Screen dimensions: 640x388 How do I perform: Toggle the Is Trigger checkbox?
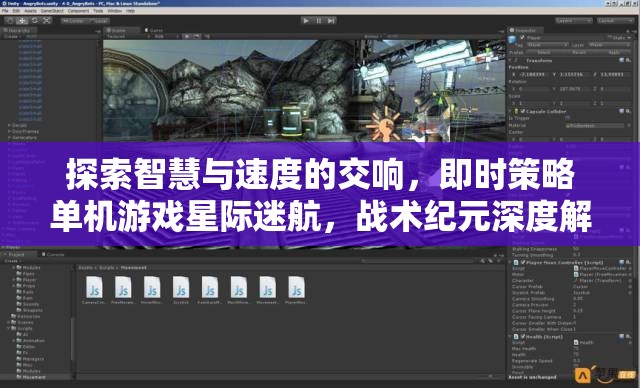pyautogui.click(x=568, y=118)
